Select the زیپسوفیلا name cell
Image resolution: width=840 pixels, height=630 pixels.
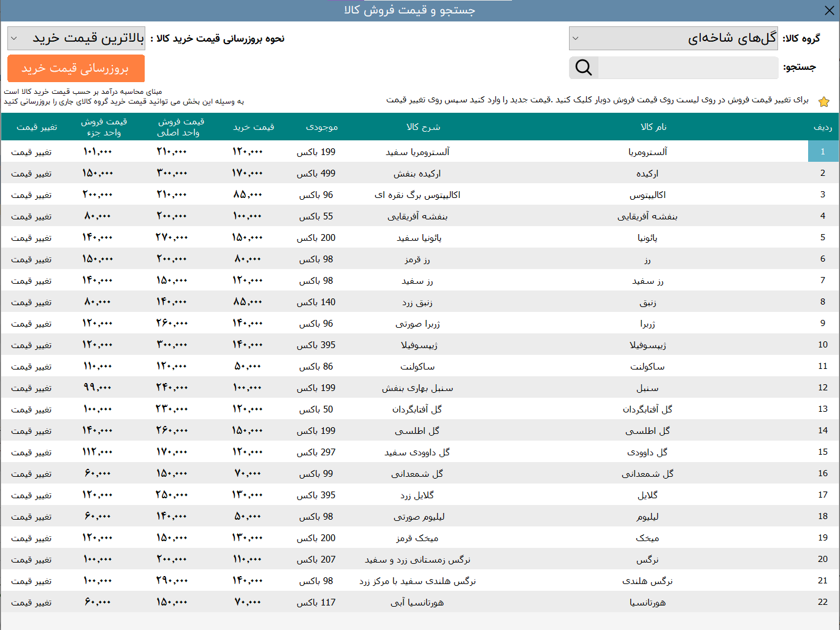[647, 345]
